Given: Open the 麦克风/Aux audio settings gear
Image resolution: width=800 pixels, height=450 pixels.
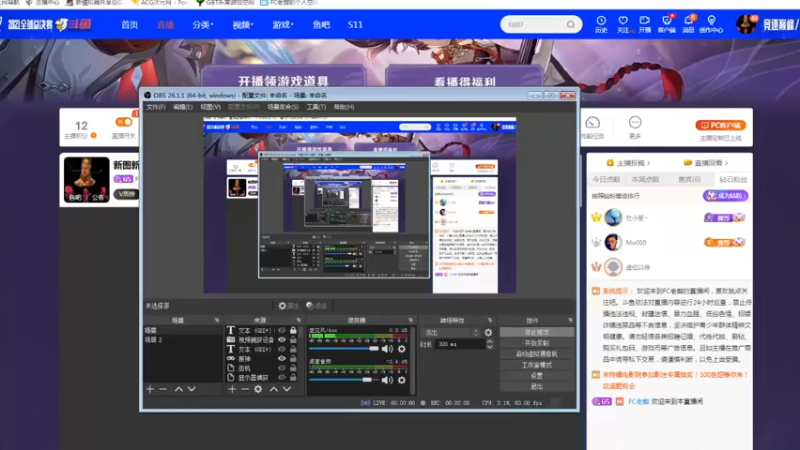Looking at the screenshot, I should pos(402,349).
